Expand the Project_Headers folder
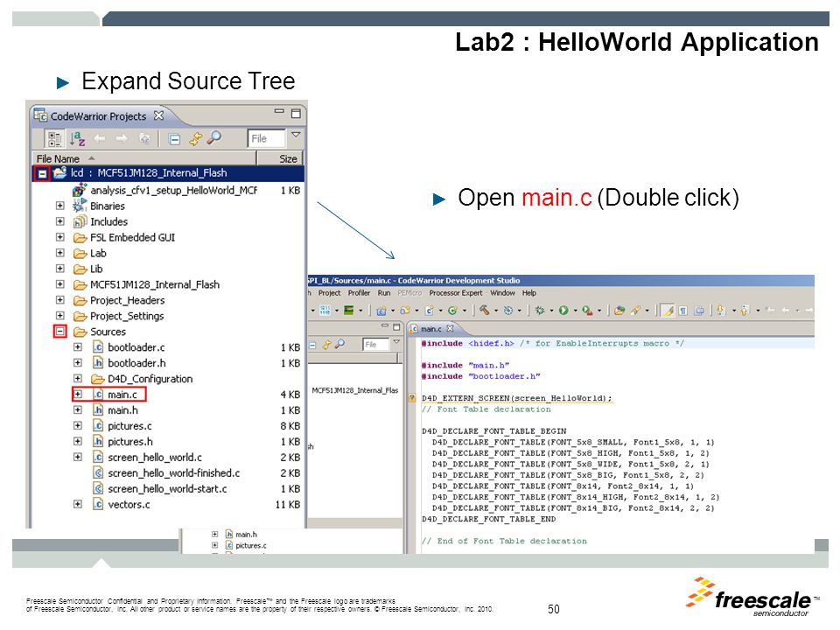This screenshot has width=840, height=630. (60, 300)
